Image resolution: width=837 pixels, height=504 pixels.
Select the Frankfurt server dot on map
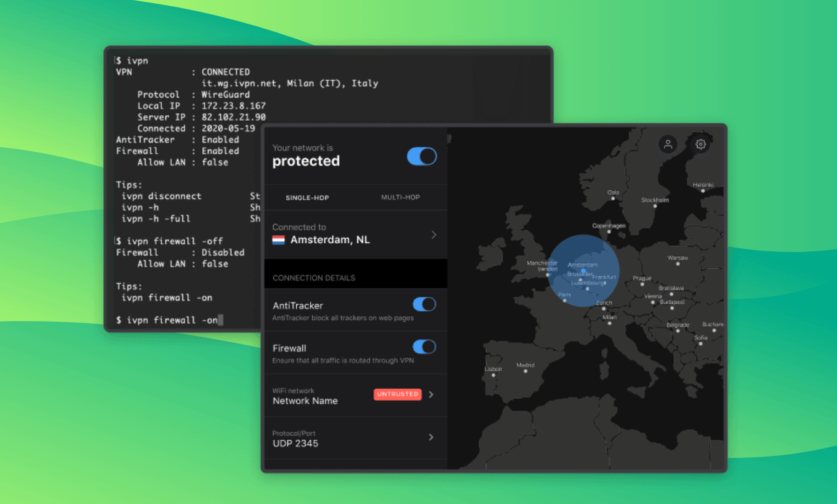tap(605, 283)
